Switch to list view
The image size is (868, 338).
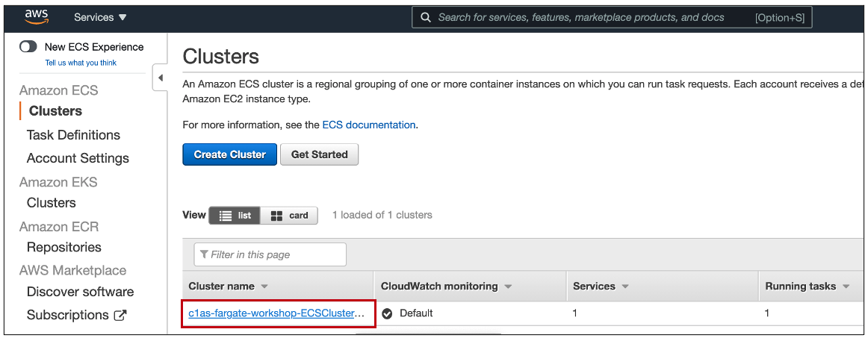tap(235, 215)
